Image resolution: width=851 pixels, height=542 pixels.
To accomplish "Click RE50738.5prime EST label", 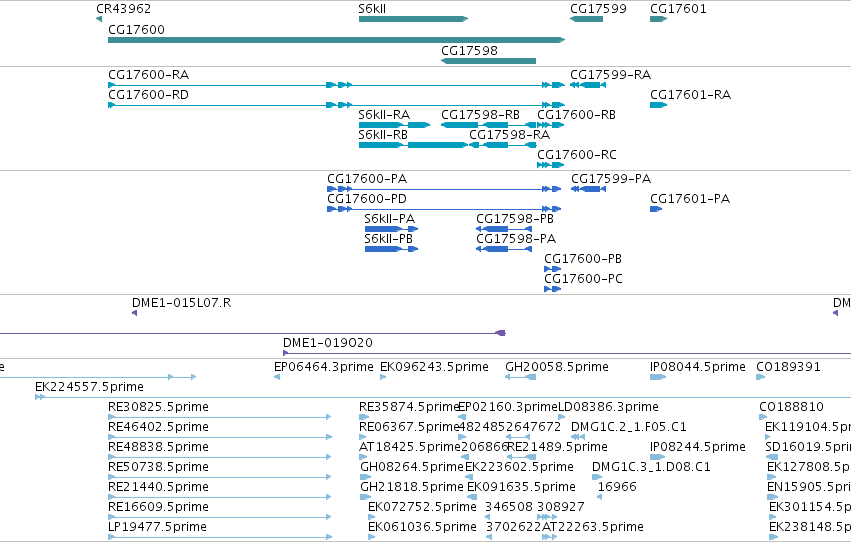I will tap(158, 468).
